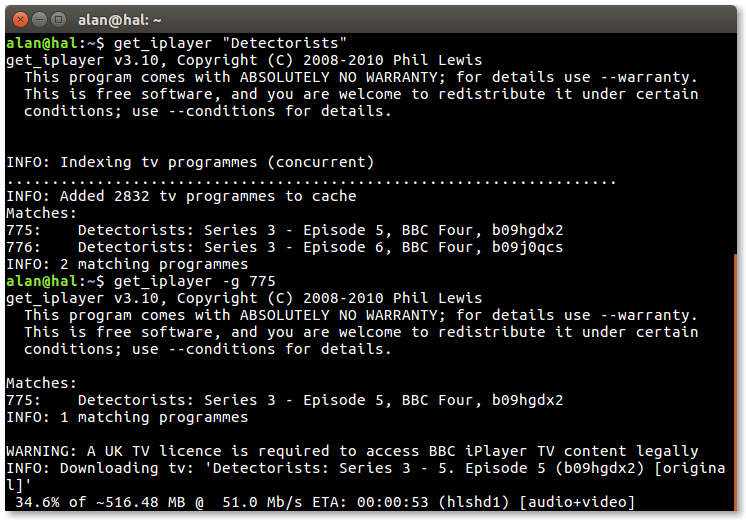Maximize the terminal window
746x520 pixels.
point(59,18)
